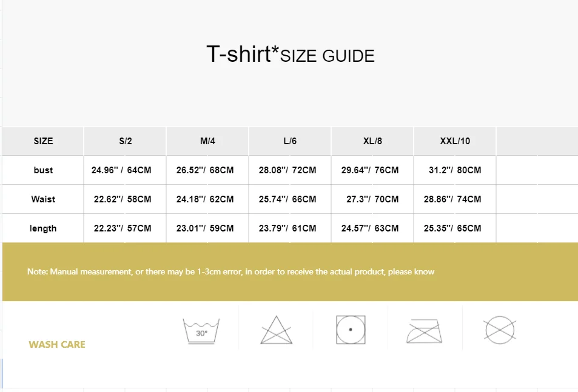Click the do not bleach triangle icon
The width and height of the screenshot is (578, 392).
pos(276,330)
